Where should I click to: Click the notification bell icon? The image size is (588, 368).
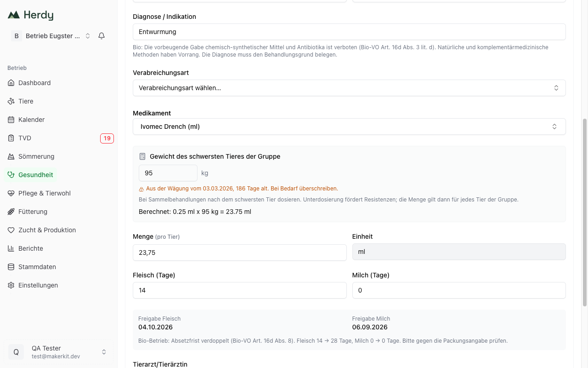click(x=102, y=36)
